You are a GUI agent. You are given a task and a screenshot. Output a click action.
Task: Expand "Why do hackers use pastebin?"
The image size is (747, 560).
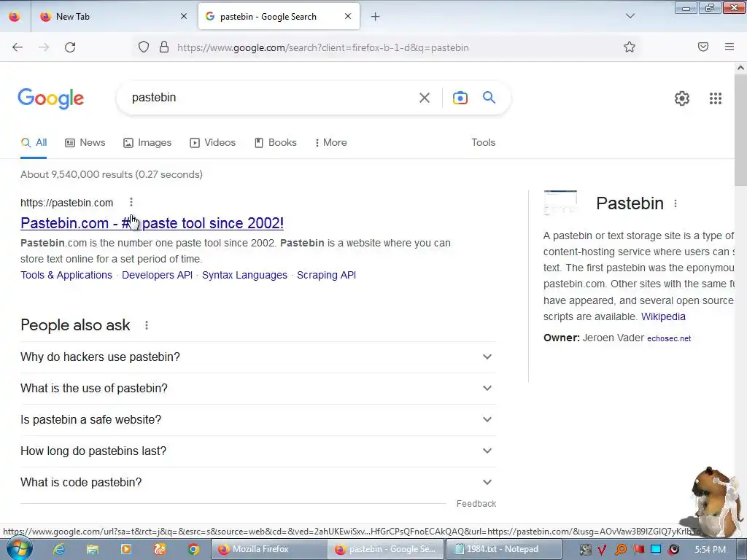258,357
